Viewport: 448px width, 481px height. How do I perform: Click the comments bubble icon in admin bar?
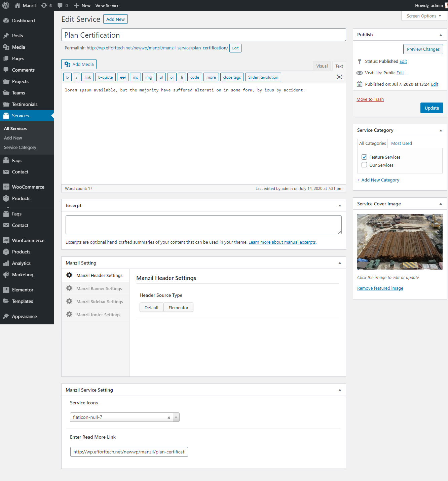tap(60, 5)
